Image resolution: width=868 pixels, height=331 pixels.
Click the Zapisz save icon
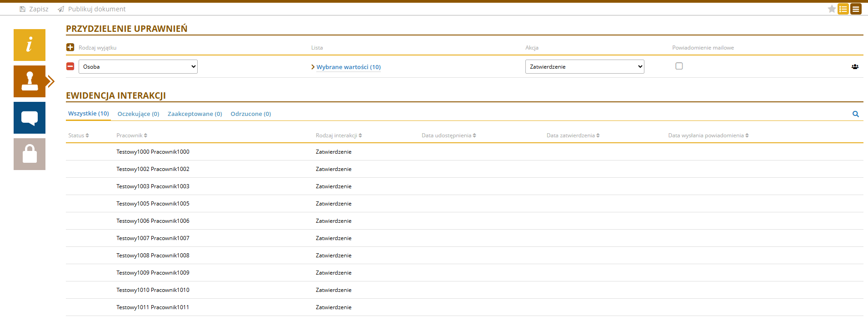click(22, 9)
